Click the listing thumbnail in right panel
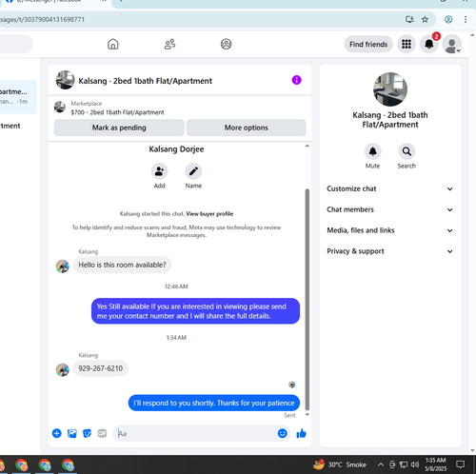 (390, 89)
